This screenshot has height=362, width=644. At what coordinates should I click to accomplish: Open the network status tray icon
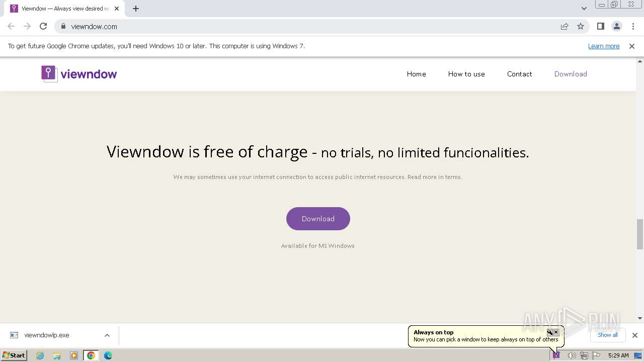pos(584,355)
